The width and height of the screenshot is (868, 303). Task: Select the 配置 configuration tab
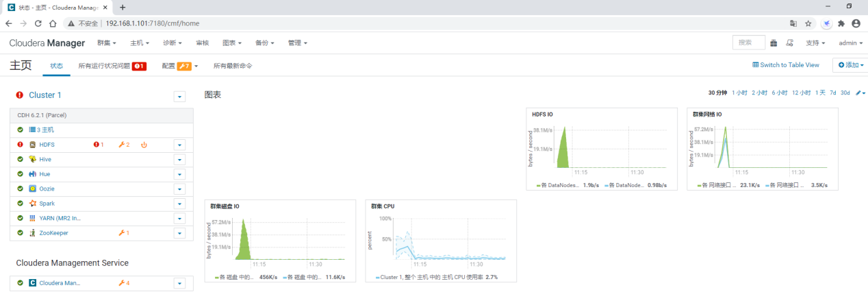(180, 66)
